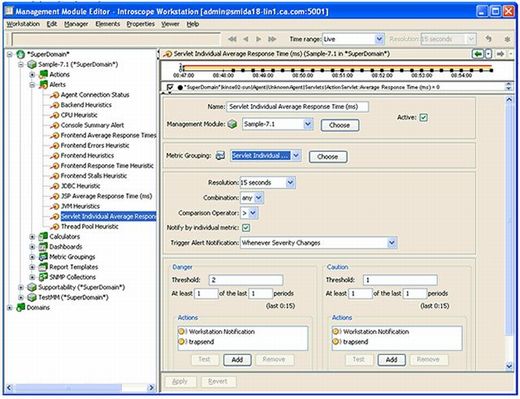This screenshot has width=520, height=399.
Task: Select Frontend Stalls Heuristic alert
Action: tap(94, 176)
